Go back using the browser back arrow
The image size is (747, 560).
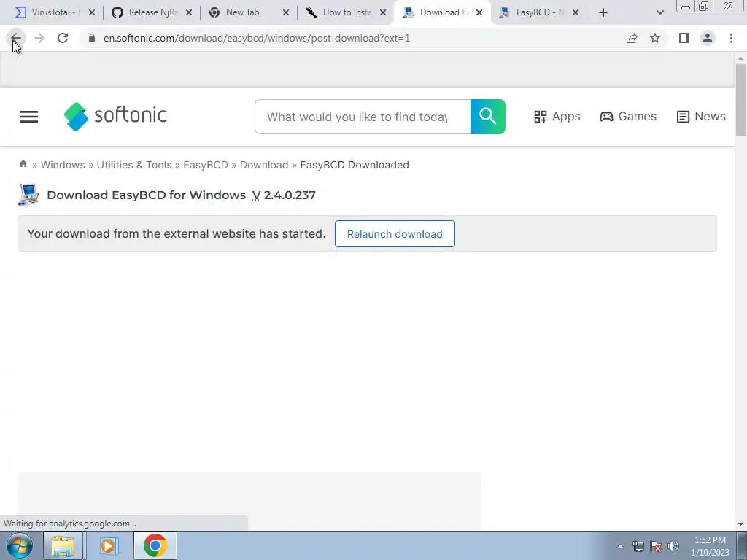pos(16,38)
